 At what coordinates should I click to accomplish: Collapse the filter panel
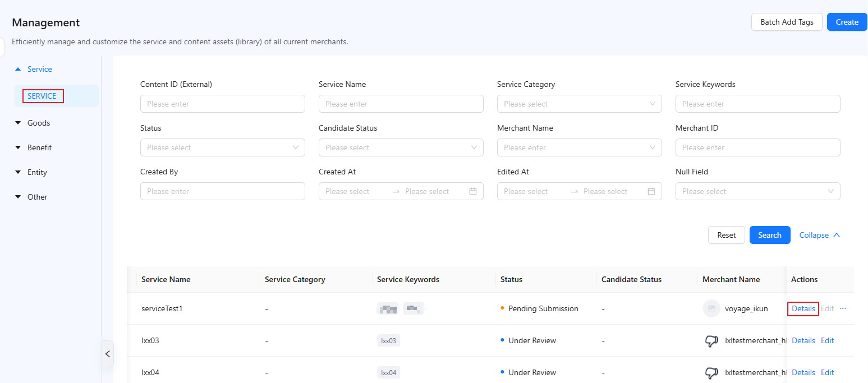coord(820,235)
